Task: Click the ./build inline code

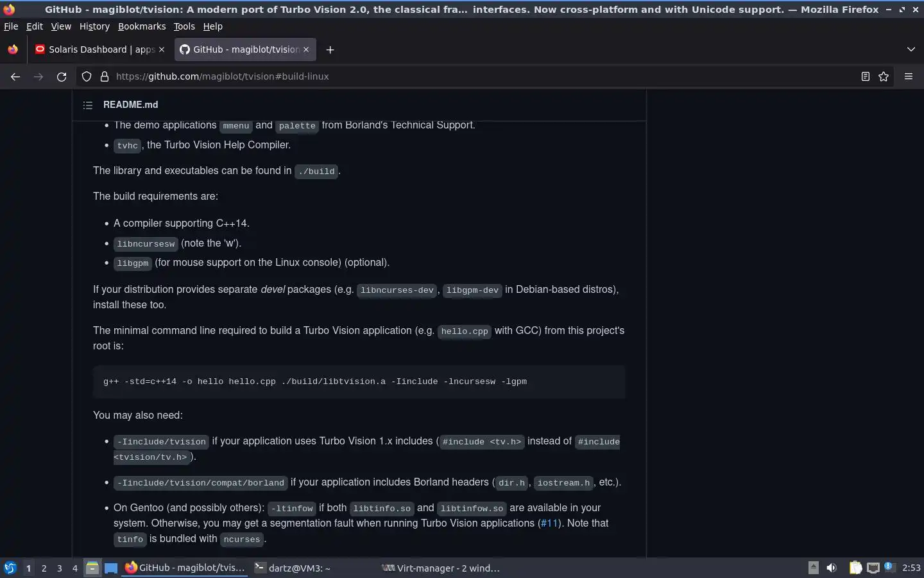Action: [x=316, y=171]
